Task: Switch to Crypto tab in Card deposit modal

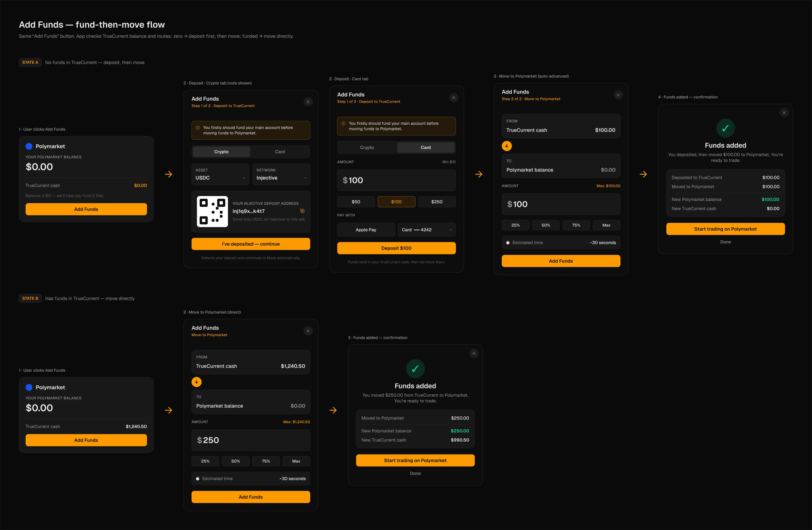Action: 367,148
